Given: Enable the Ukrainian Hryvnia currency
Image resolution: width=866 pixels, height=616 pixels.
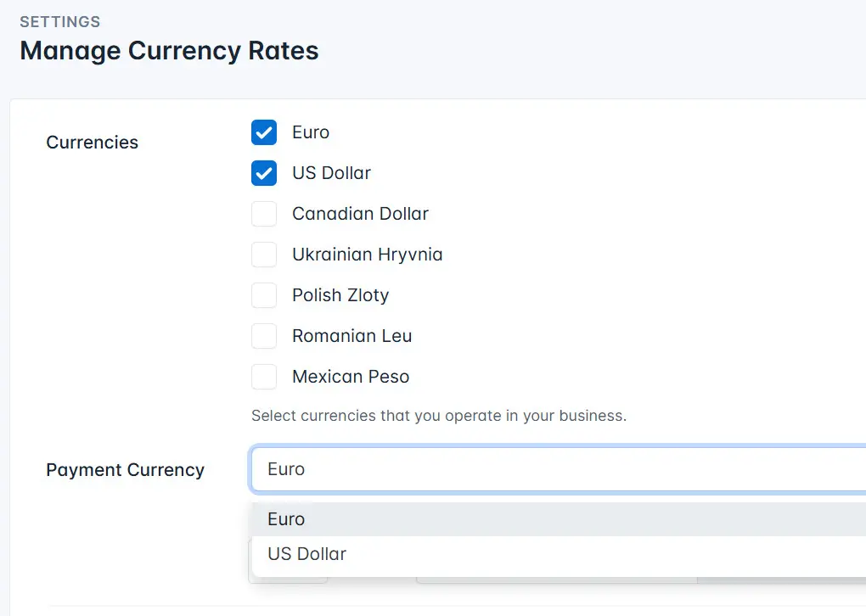Looking at the screenshot, I should click(x=264, y=255).
